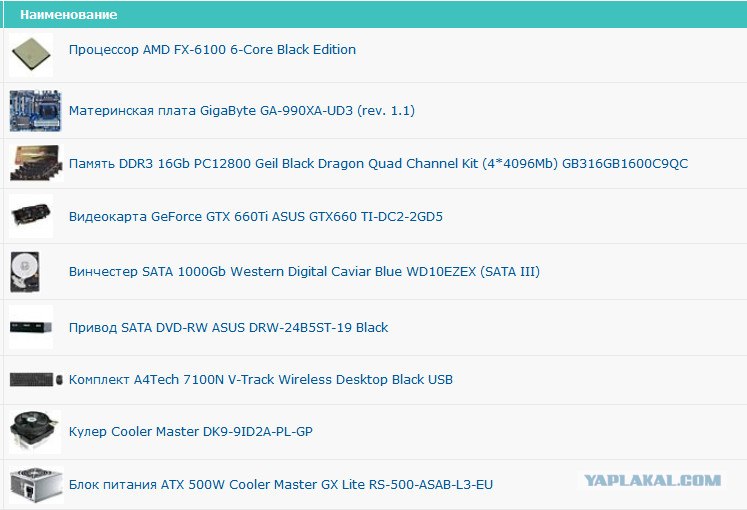Click the Cooler Master cooler thumbnail
Image resolution: width=747 pixels, height=510 pixels.
click(x=31, y=431)
